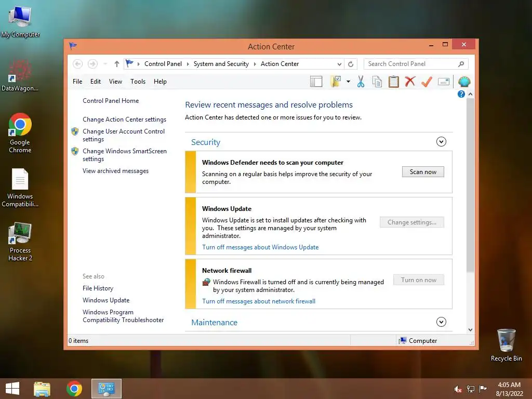Viewport: 532px width, 399px height.
Task: Click the muted volume tray icon
Action: (458, 389)
